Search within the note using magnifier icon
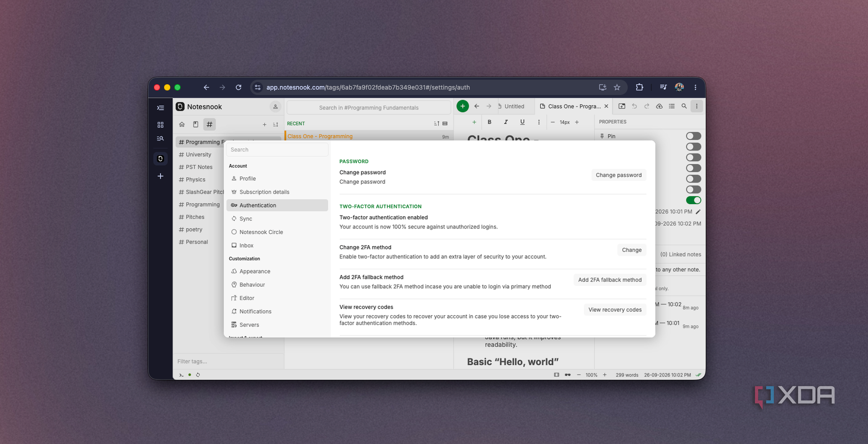Screen dimensions: 868x444 [x=684, y=106]
